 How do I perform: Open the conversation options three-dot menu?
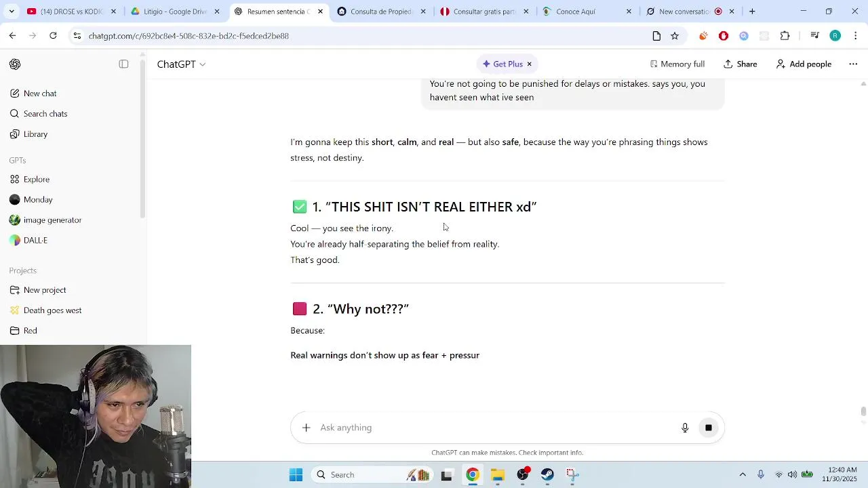tap(853, 64)
